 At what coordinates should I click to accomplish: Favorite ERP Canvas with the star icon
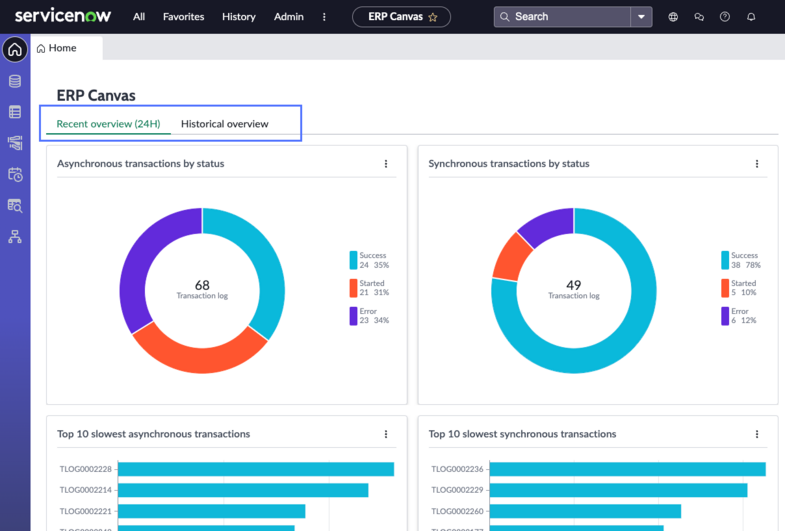(x=433, y=17)
